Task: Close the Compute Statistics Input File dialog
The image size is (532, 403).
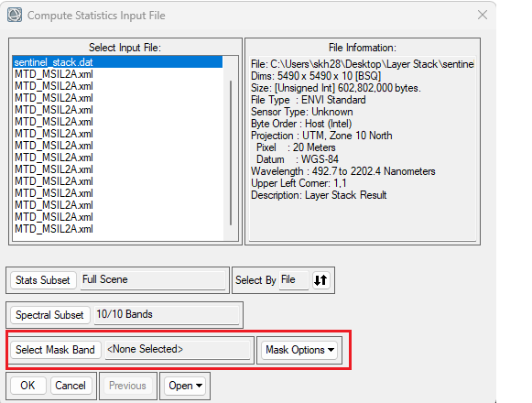Action: 483,15
